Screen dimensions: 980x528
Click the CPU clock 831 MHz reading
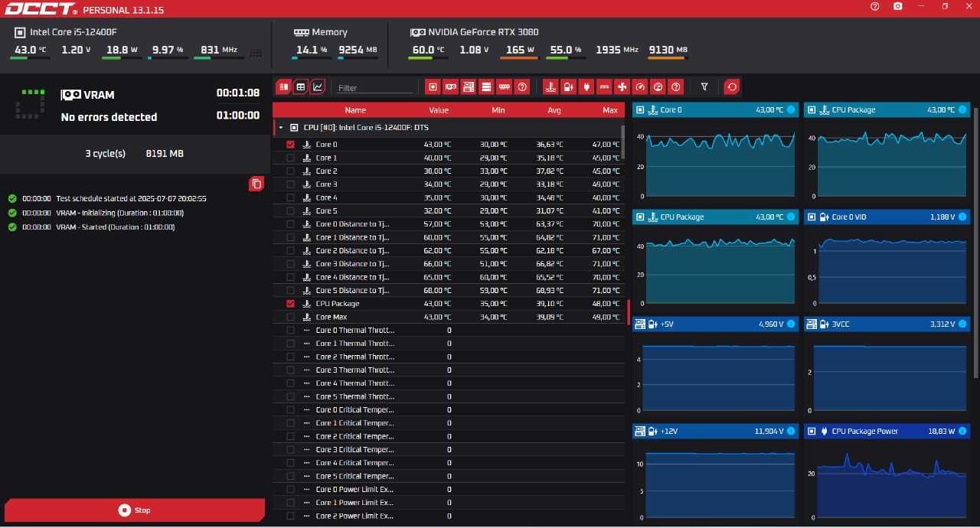point(220,50)
